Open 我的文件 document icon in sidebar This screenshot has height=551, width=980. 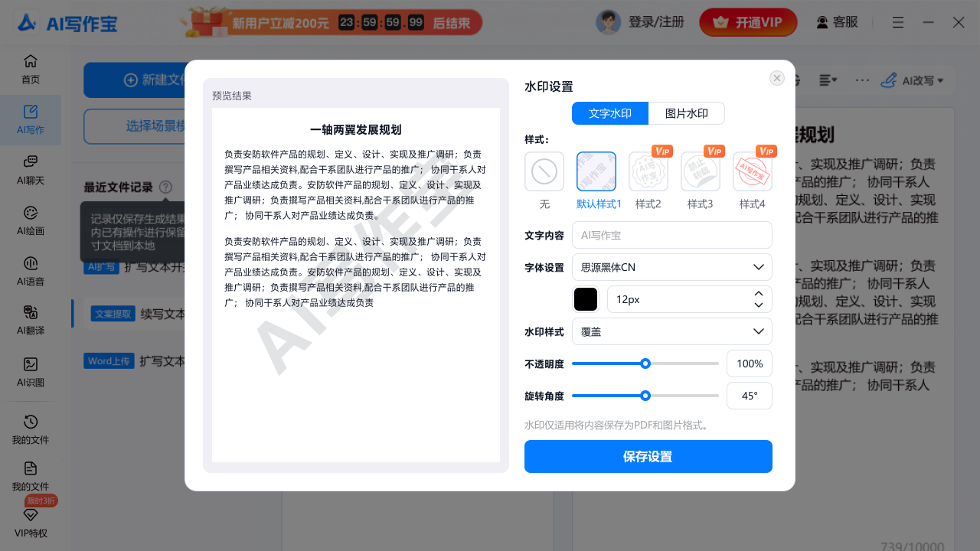31,468
